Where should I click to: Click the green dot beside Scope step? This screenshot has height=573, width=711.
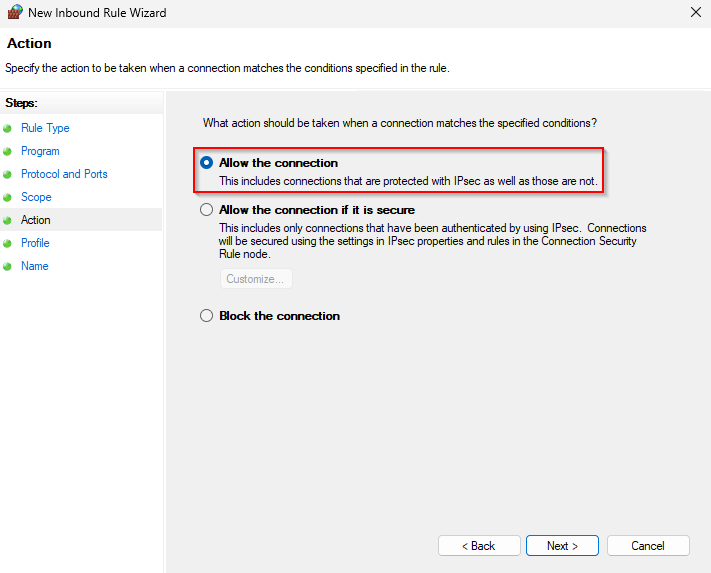point(8,198)
